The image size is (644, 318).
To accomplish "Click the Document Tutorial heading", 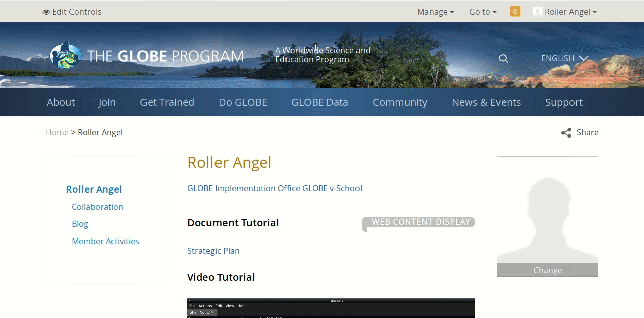I will pos(233,223).
